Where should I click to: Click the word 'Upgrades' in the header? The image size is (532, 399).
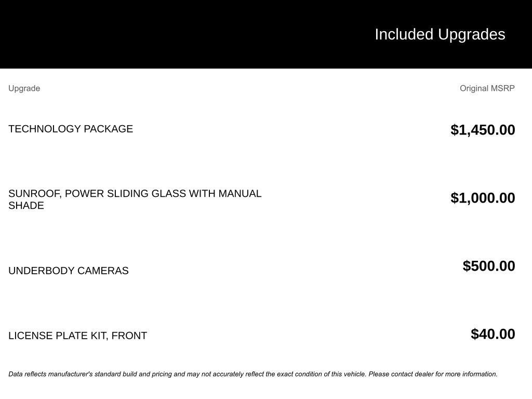point(471,34)
